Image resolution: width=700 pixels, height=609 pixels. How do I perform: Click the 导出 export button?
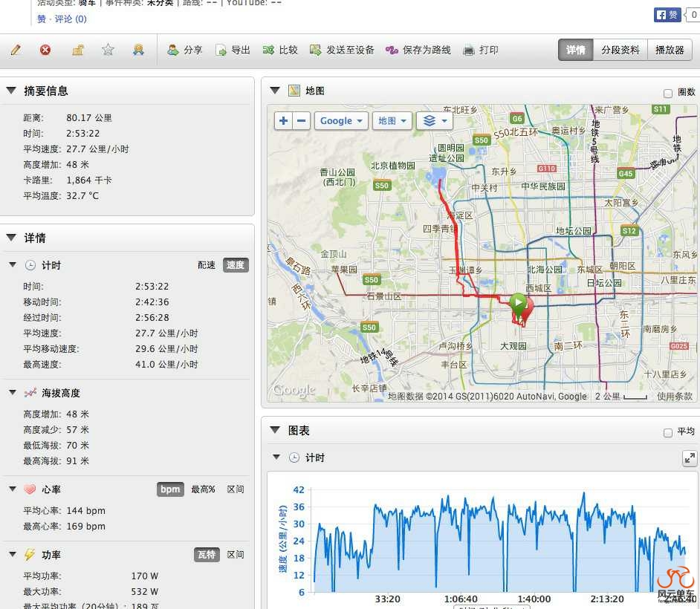(x=233, y=50)
